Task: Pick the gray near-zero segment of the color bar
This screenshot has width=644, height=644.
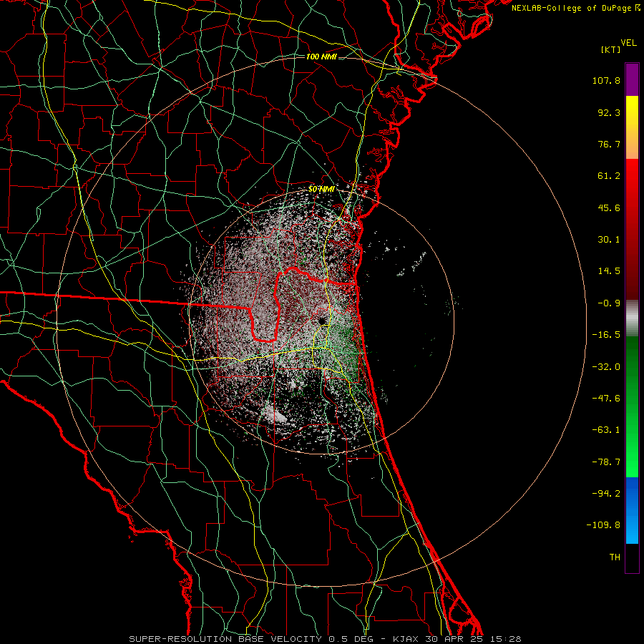Action: (632, 318)
